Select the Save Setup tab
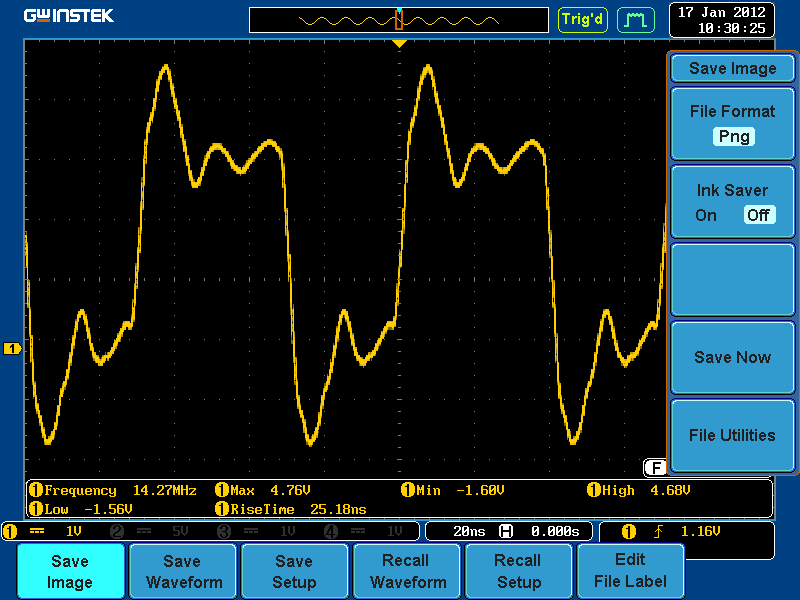 [294, 571]
